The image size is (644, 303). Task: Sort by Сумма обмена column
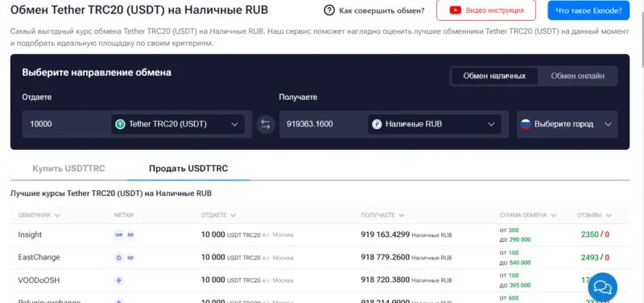tap(528, 215)
